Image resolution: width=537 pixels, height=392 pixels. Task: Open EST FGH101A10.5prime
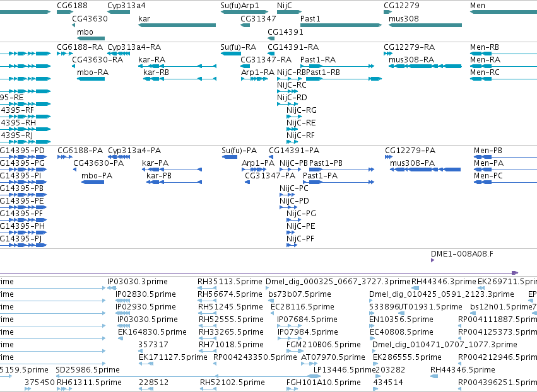point(324,382)
